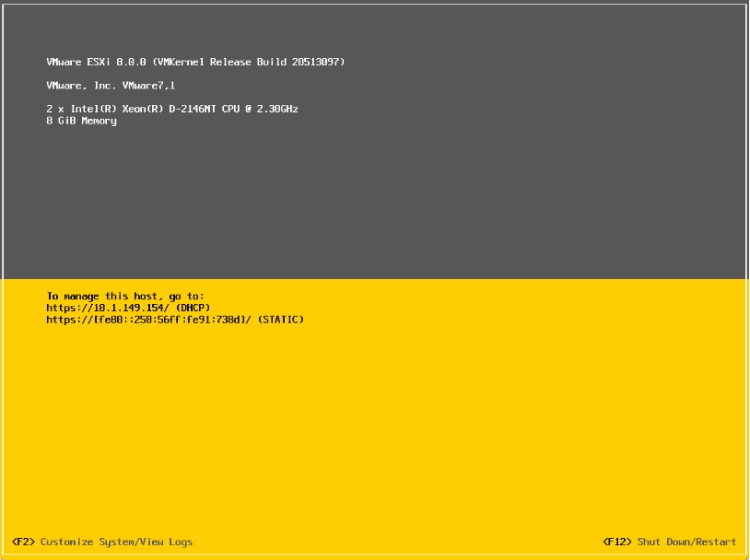This screenshot has height=560, width=750.
Task: Select the <F2> key label
Action: coord(23,542)
